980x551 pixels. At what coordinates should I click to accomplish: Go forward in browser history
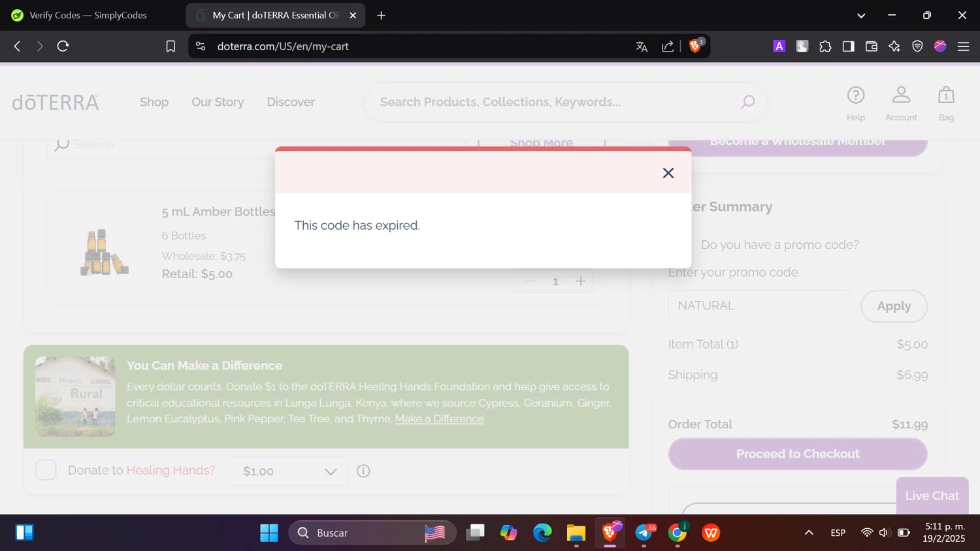click(x=40, y=46)
